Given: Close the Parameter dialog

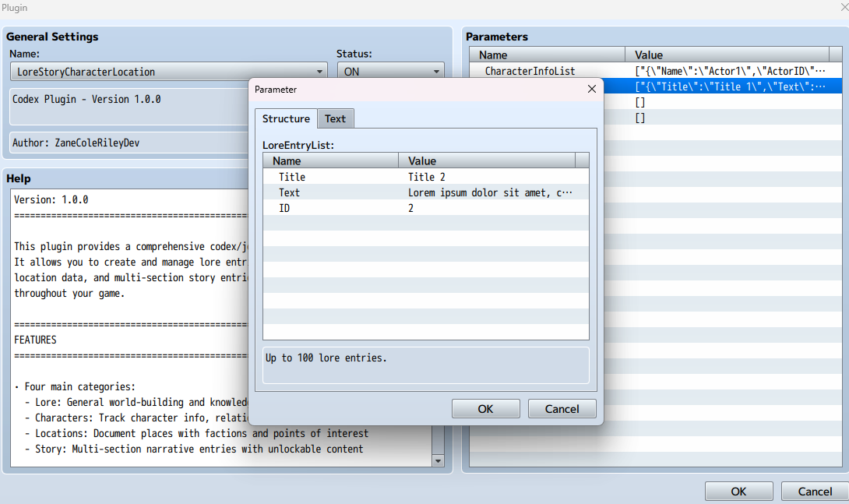Looking at the screenshot, I should 592,89.
